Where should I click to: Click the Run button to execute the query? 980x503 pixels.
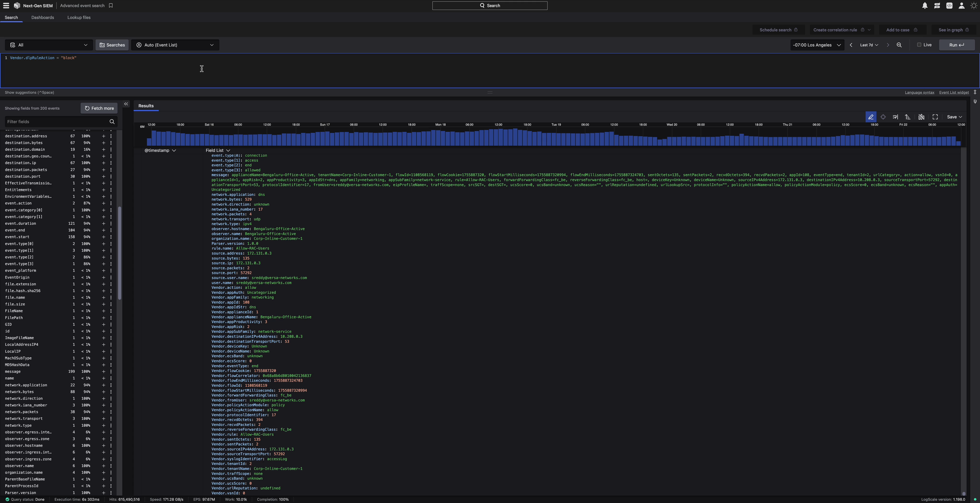pos(957,45)
